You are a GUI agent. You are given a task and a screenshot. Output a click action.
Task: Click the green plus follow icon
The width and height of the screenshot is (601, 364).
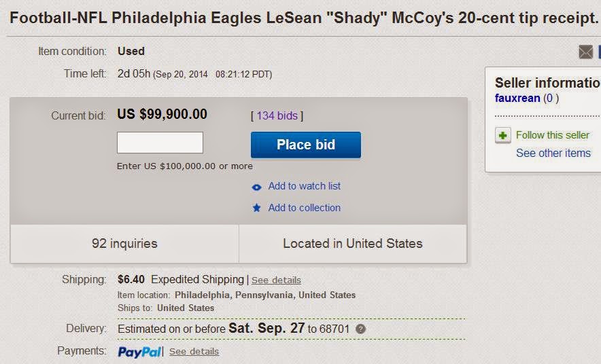point(502,136)
